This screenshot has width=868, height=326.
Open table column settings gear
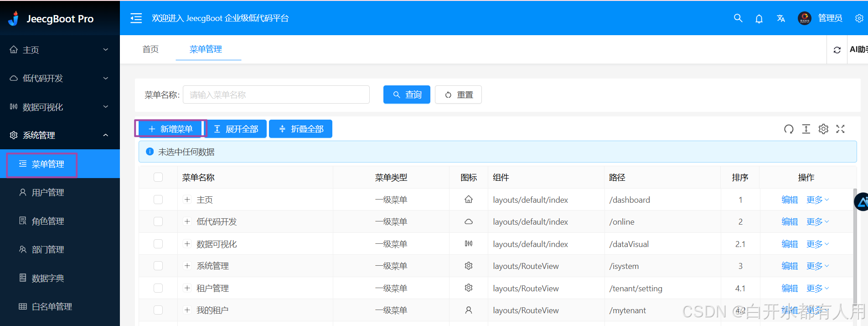pyautogui.click(x=823, y=129)
